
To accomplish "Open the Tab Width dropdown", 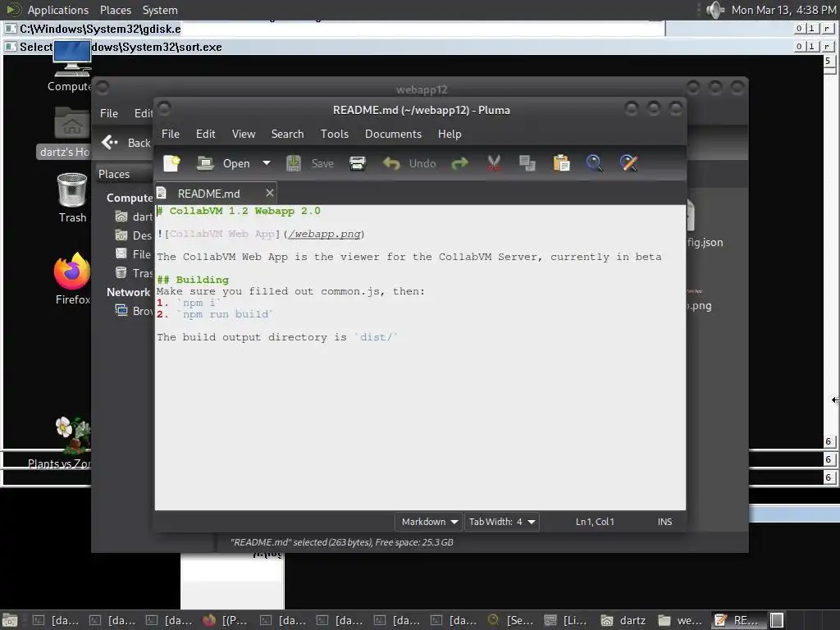I will click(501, 522).
